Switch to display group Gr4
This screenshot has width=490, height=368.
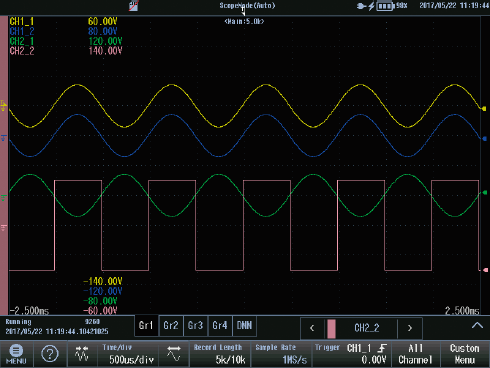point(220,326)
